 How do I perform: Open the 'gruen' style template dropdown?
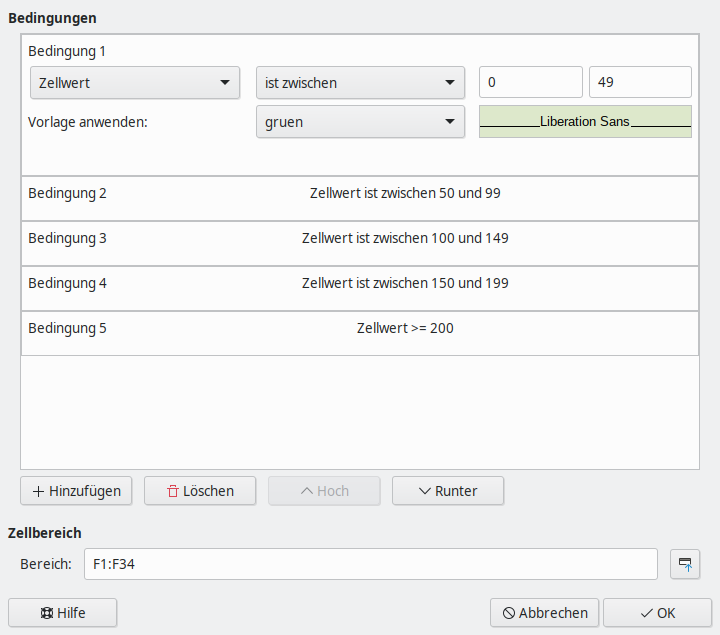[360, 122]
